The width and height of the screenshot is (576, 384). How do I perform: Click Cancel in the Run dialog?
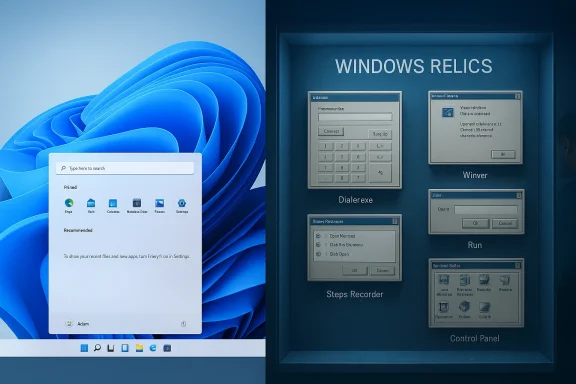tap(505, 223)
